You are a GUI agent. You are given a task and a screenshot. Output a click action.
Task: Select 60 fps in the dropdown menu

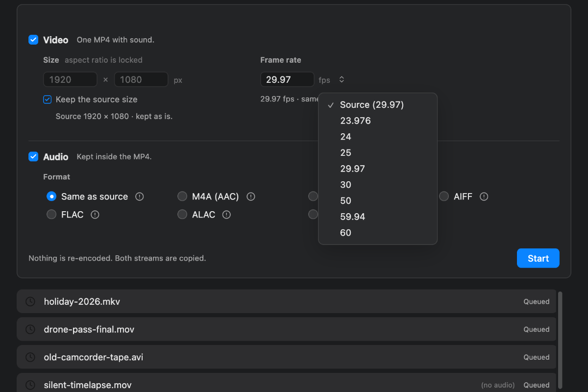tap(378, 233)
